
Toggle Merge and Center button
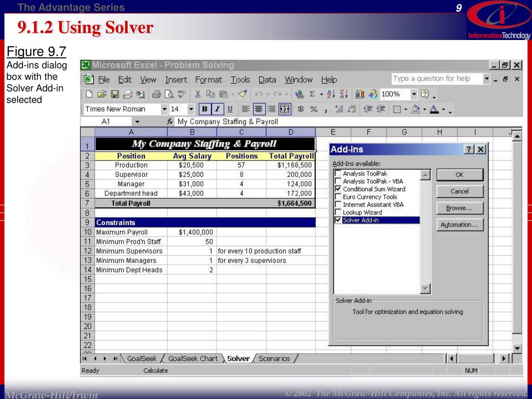(x=285, y=109)
